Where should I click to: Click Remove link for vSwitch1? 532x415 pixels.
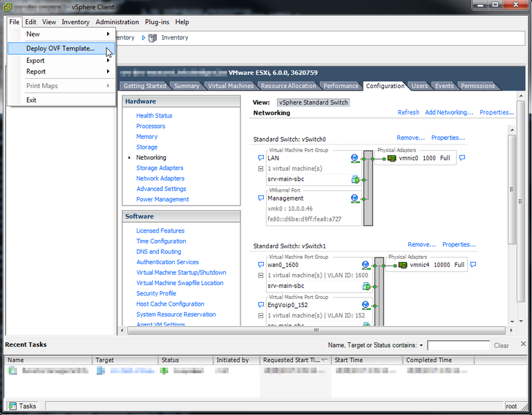pos(421,245)
